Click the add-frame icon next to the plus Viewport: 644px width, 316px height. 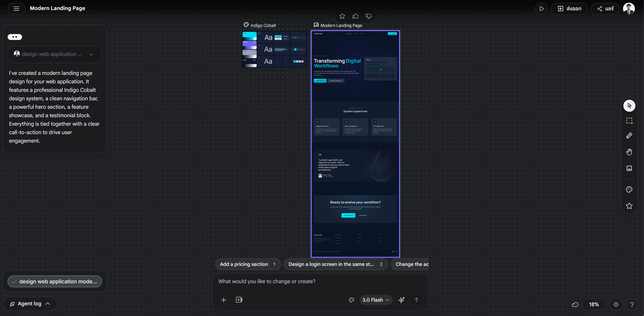(x=239, y=300)
